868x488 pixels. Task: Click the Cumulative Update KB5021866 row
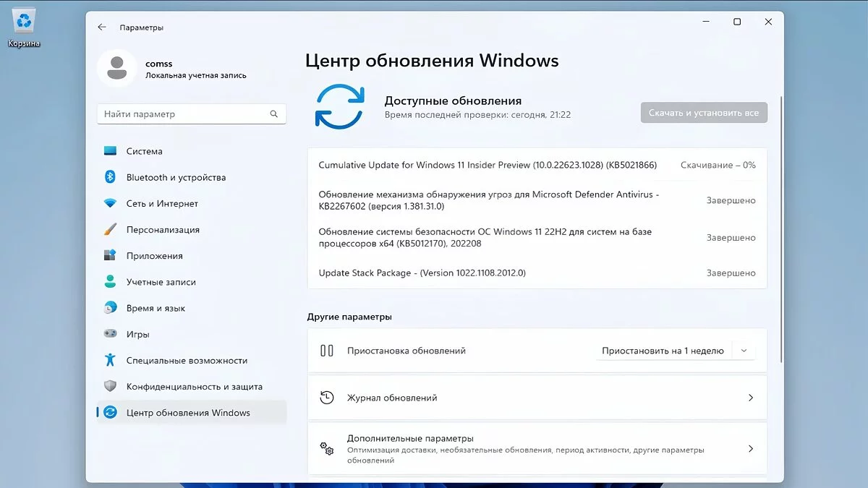pyautogui.click(x=537, y=165)
